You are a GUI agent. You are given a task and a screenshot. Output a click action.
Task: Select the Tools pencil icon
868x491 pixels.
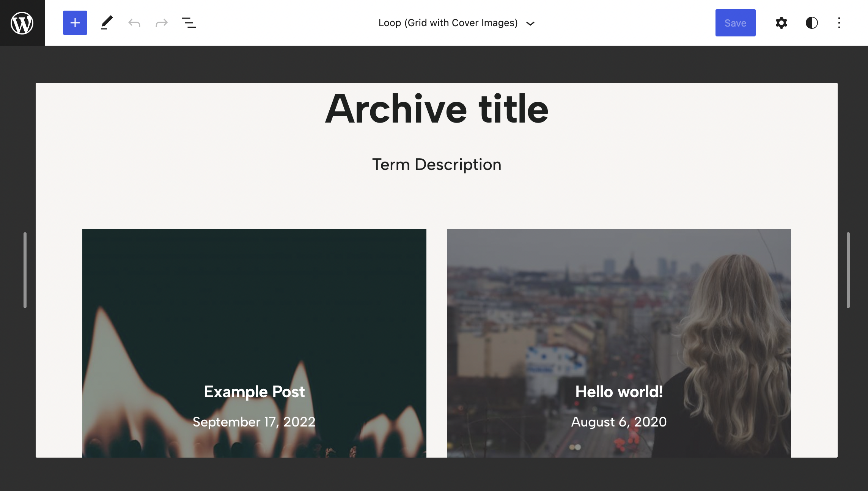pos(107,23)
